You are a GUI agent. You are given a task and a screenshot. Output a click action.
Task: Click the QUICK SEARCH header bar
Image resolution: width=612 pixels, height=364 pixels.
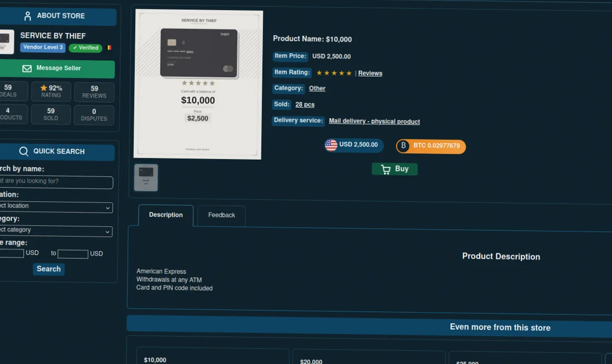tap(56, 152)
